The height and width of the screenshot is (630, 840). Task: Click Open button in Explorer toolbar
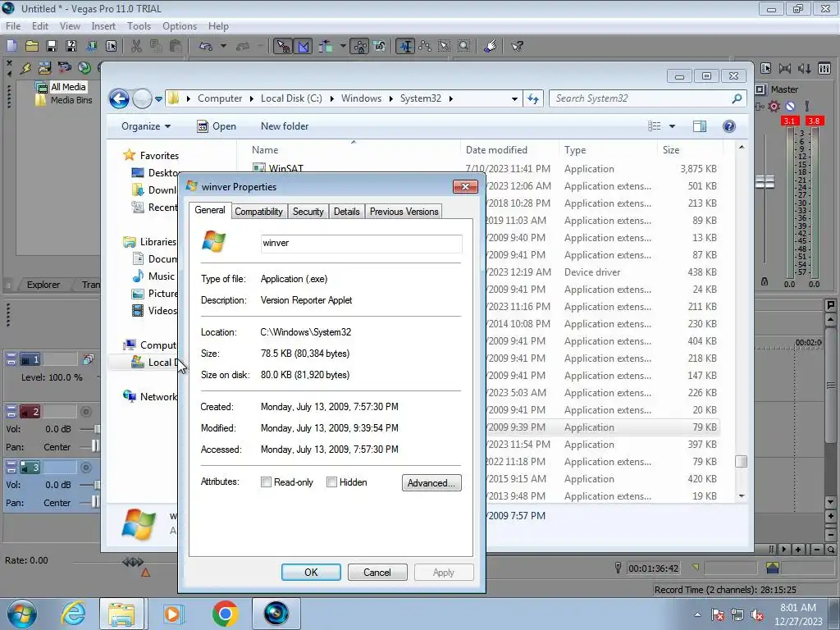(217, 126)
